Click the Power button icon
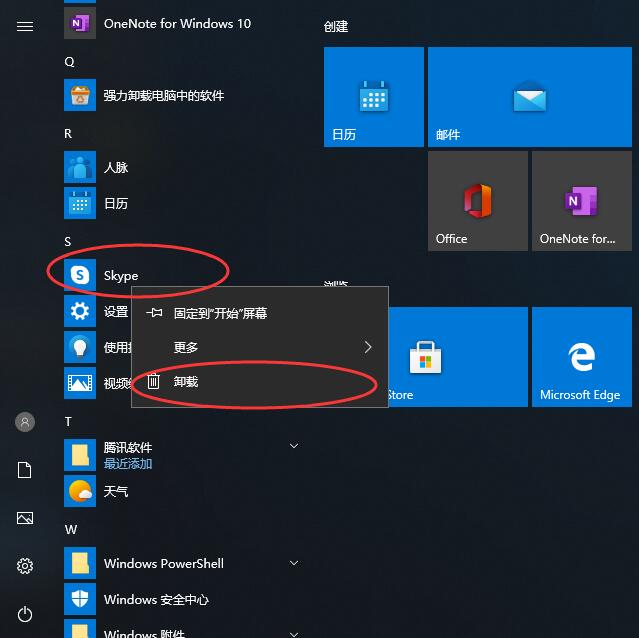The width and height of the screenshot is (639, 638). tap(25, 614)
